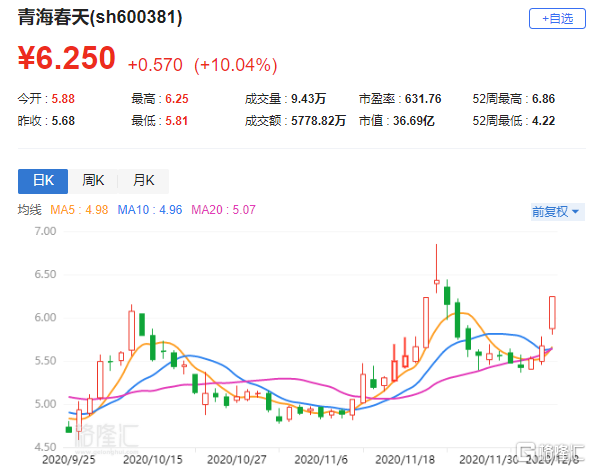591x469 pixels.
Task: Click the price change +0.570
Action: click(x=155, y=65)
